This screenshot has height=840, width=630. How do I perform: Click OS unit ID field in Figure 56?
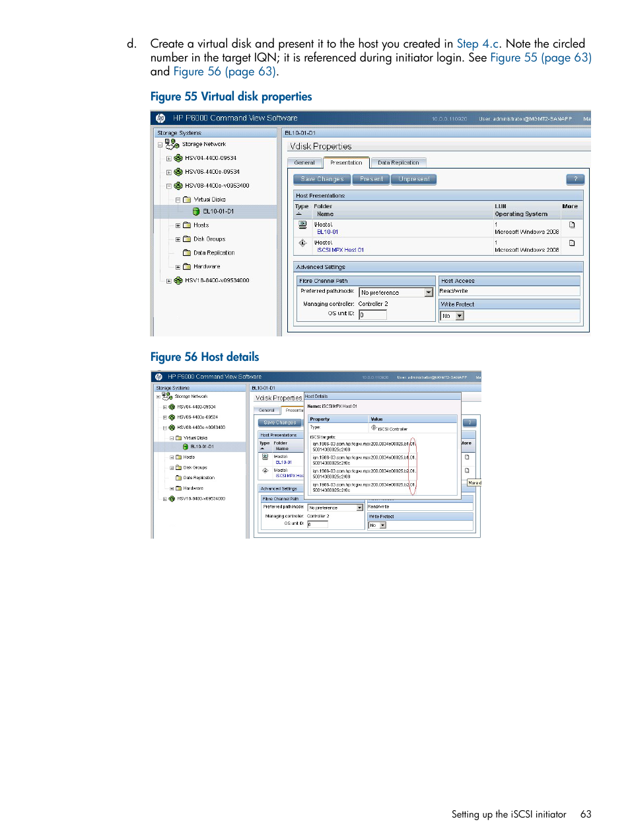pos(318,524)
